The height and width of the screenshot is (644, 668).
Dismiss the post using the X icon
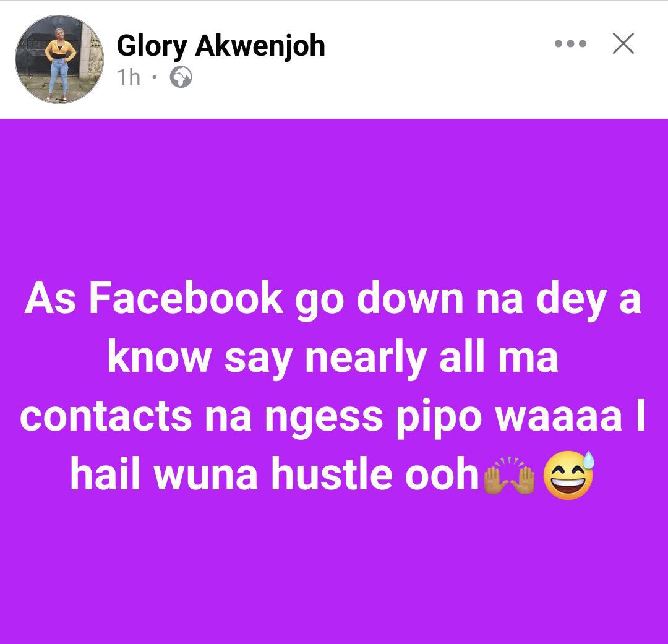623,43
